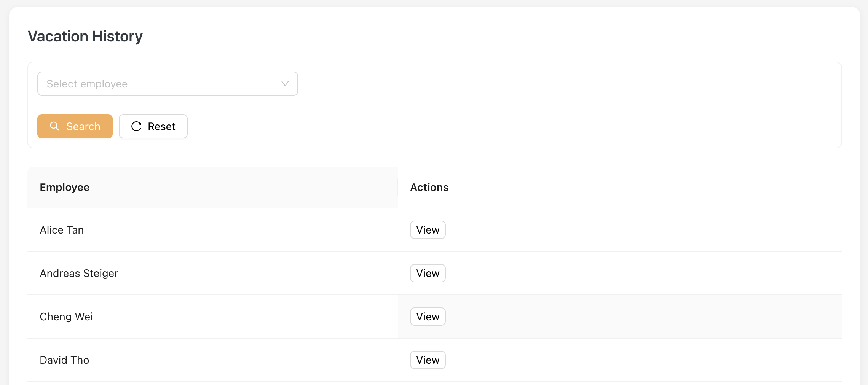Open View for David Tho
The height and width of the screenshot is (385, 868).
click(x=428, y=360)
